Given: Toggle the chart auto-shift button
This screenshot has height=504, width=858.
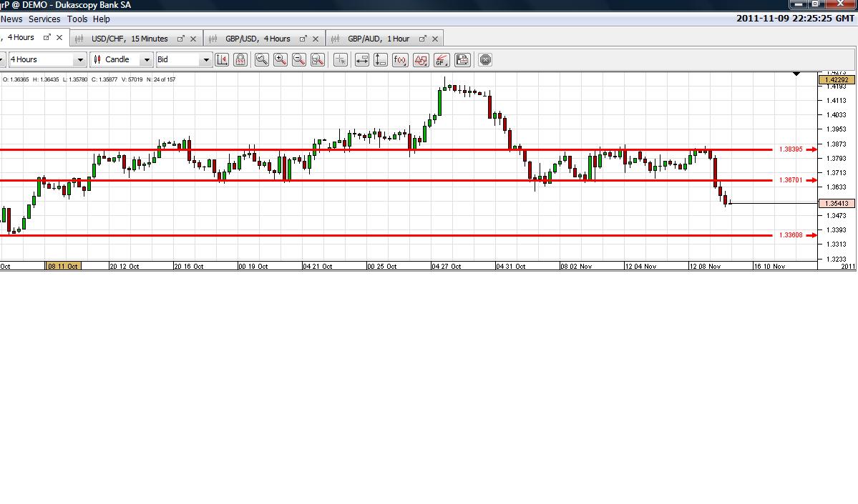Looking at the screenshot, I should coord(222,59).
